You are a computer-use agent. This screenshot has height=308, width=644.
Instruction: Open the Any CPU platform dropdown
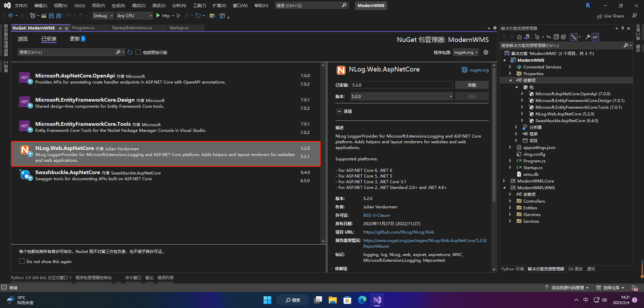[x=134, y=16]
